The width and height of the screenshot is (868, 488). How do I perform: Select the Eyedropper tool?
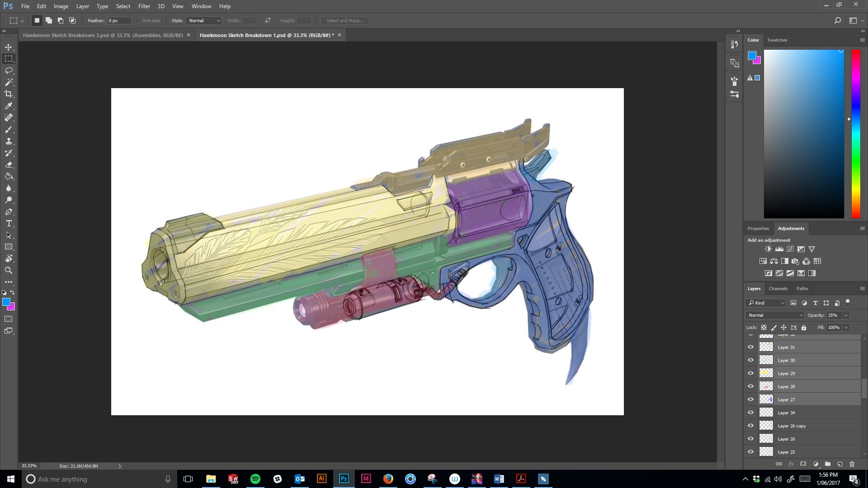(x=9, y=106)
